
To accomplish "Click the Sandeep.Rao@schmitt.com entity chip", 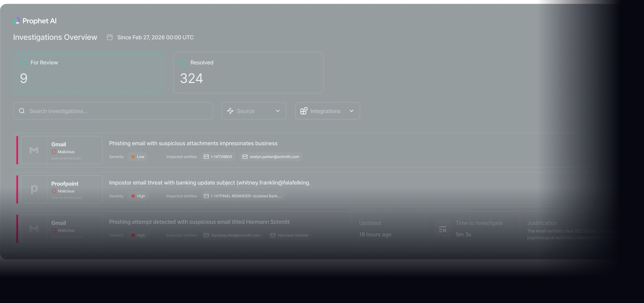I will [232, 235].
